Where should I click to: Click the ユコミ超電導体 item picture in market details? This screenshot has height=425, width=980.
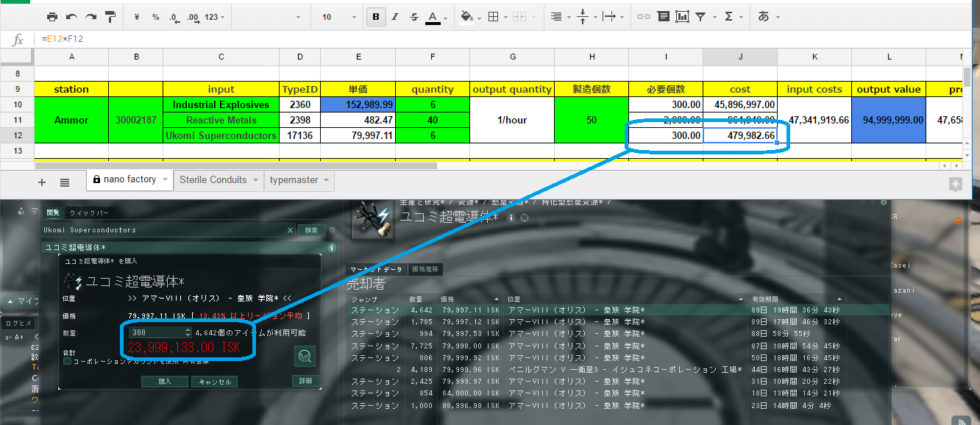click(373, 218)
